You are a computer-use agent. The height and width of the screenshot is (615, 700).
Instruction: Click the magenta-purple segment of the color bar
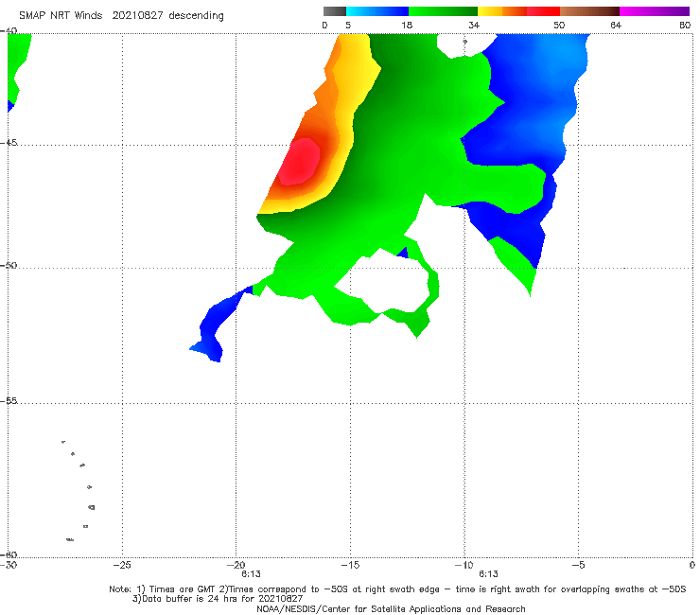tap(655, 11)
